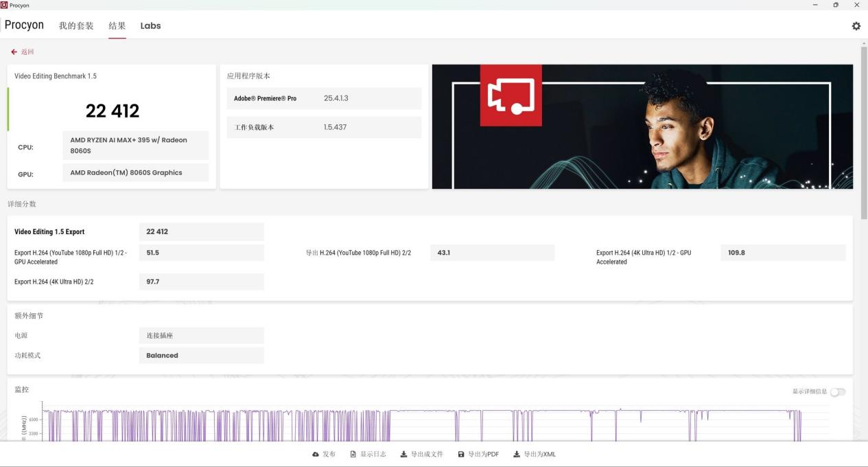
Task: Click the Adobe Premiere Pro version row
Action: 324,98
